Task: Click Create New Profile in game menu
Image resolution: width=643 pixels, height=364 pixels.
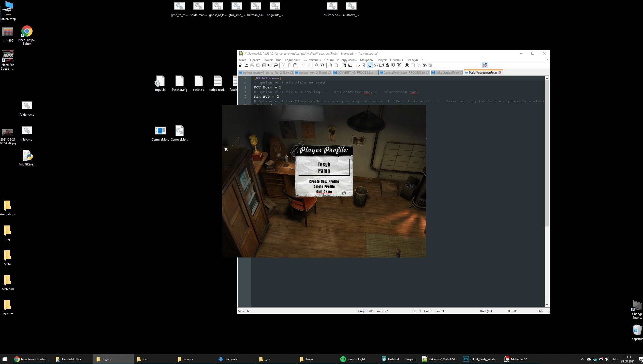Action: pos(324,181)
